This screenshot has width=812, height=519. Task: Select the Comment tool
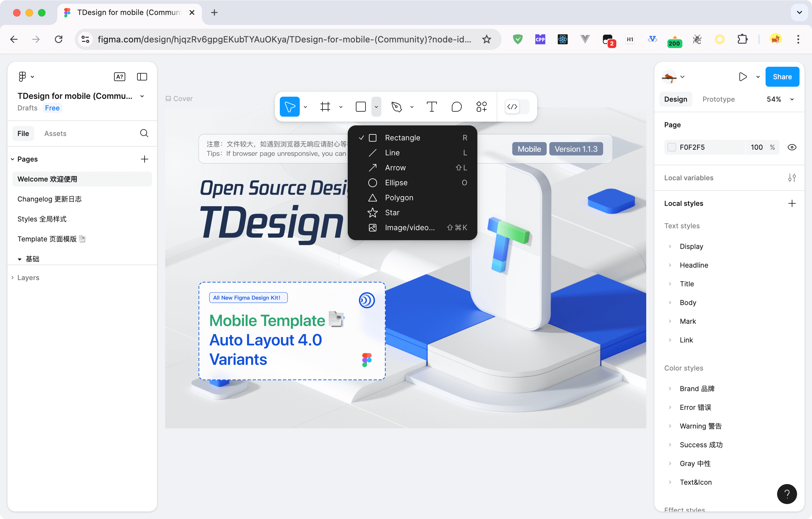[x=456, y=107]
